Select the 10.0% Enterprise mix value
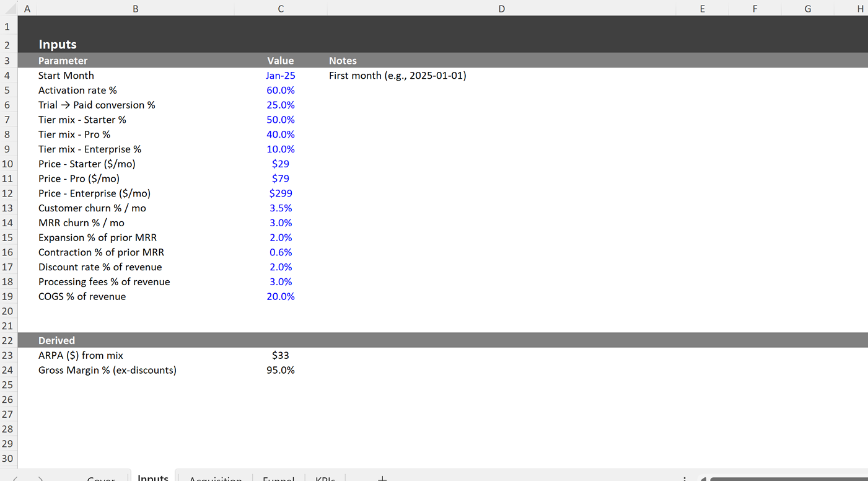Screen dimensions: 868x481 [281, 149]
